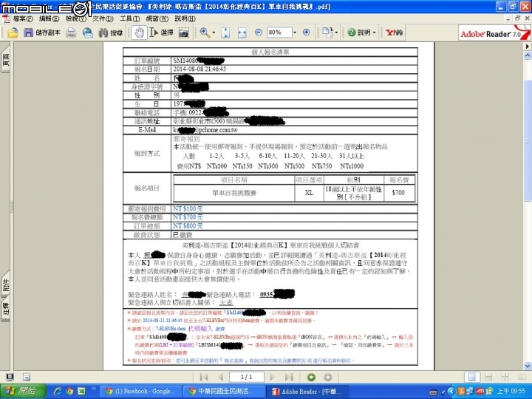Pick the Zoom In magnifier tool
This screenshot has width=532, height=399.
click(x=205, y=33)
